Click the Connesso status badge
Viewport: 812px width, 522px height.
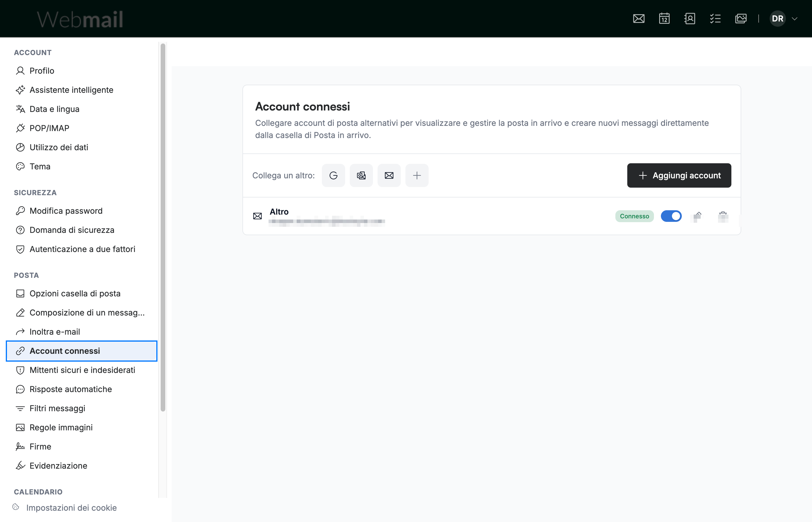coord(635,216)
